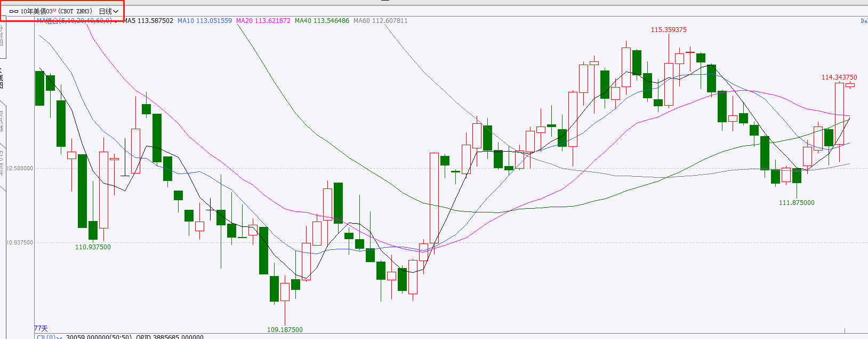868x339 pixels.
Task: Open the 日线 period dropdown
Action: tap(109, 11)
